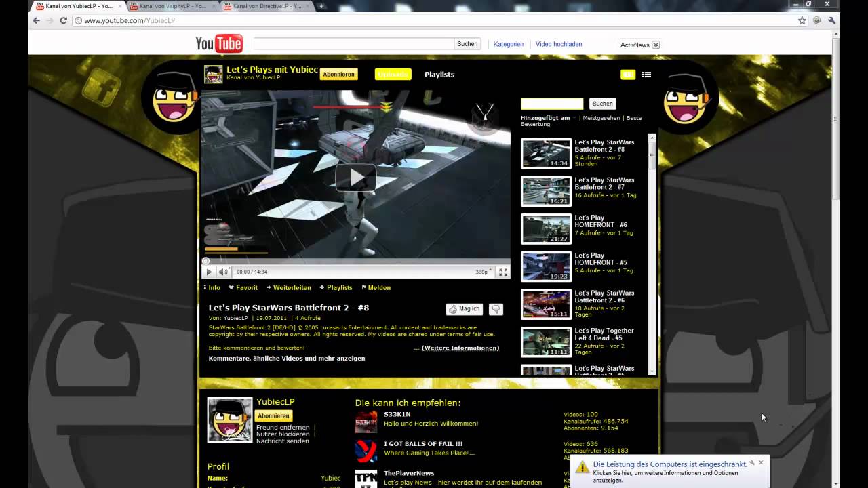
Task: Open the new tab button
Action: point(321,6)
